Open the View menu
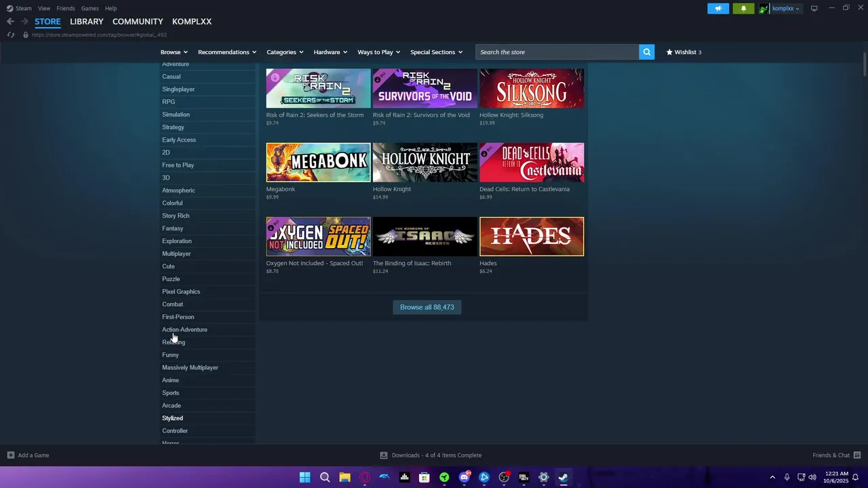 point(44,8)
